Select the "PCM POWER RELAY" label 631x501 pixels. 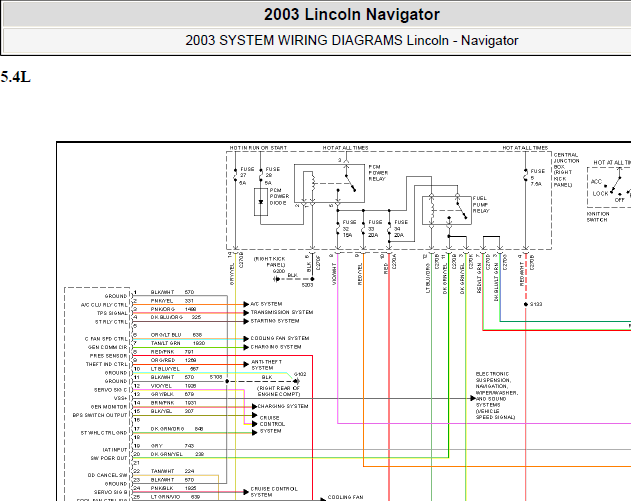(x=378, y=173)
